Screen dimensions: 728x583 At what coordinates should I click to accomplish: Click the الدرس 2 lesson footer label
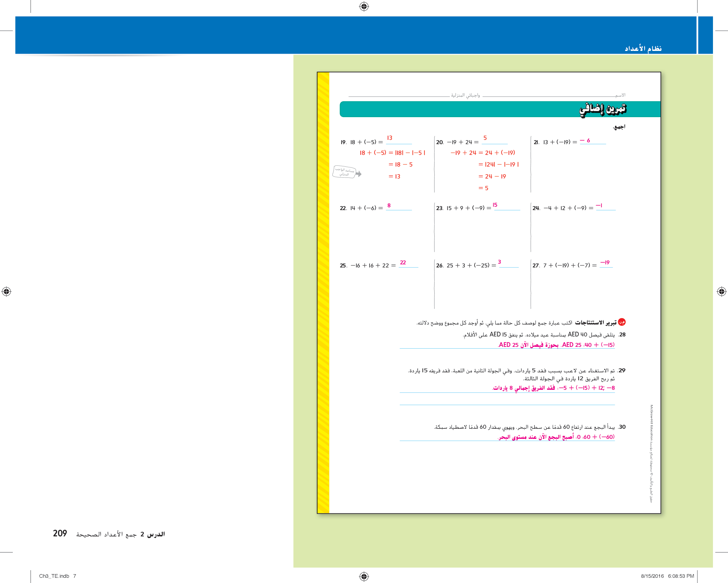coord(152,534)
